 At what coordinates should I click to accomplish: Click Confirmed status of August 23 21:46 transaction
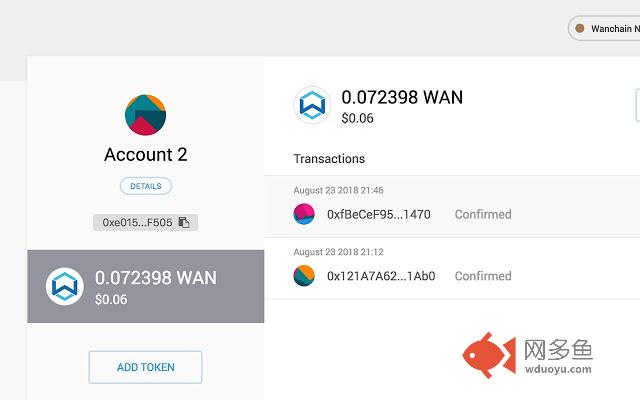483,214
